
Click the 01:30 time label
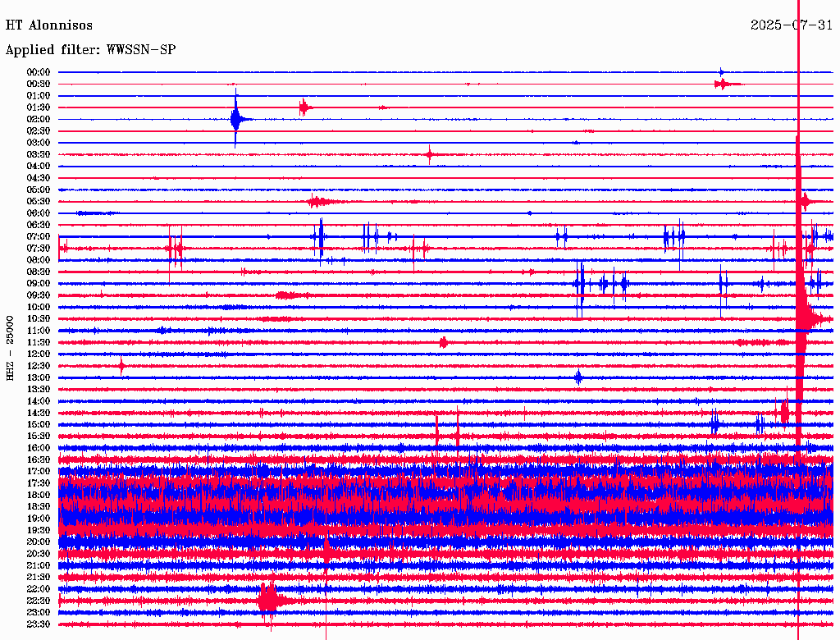click(39, 107)
